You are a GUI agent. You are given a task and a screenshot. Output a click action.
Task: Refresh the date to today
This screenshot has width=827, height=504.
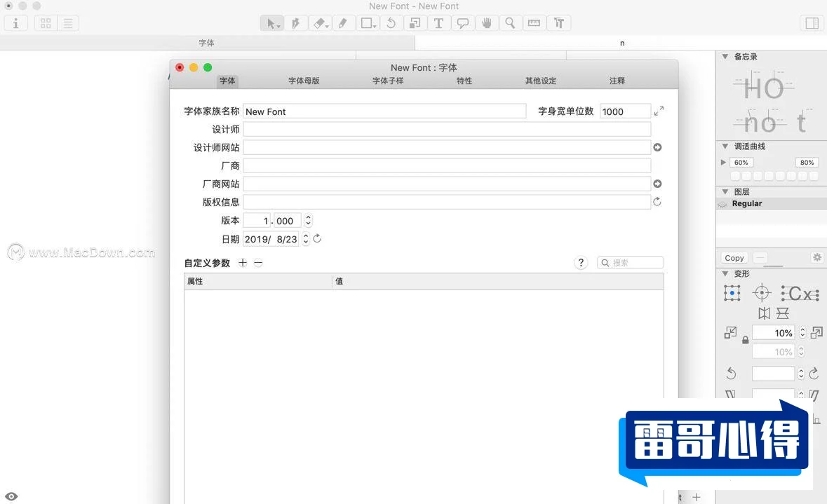[x=317, y=239]
